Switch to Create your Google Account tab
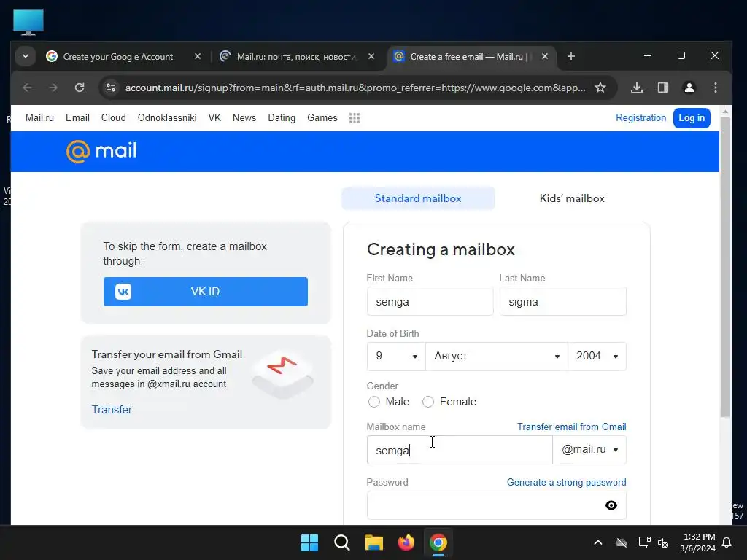The image size is (747, 560). (117, 57)
